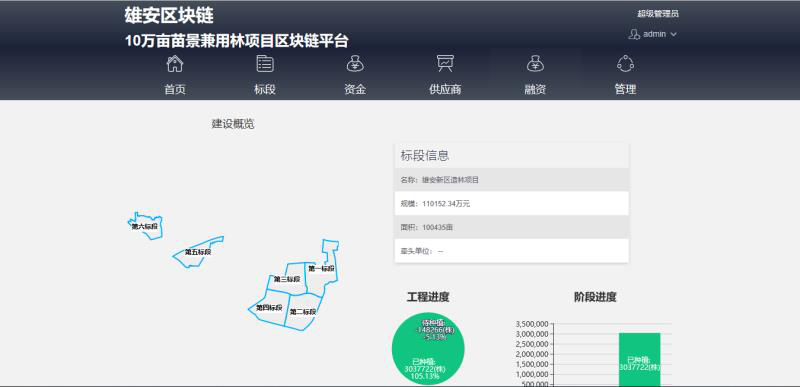Open the 融资 menu label

click(535, 90)
